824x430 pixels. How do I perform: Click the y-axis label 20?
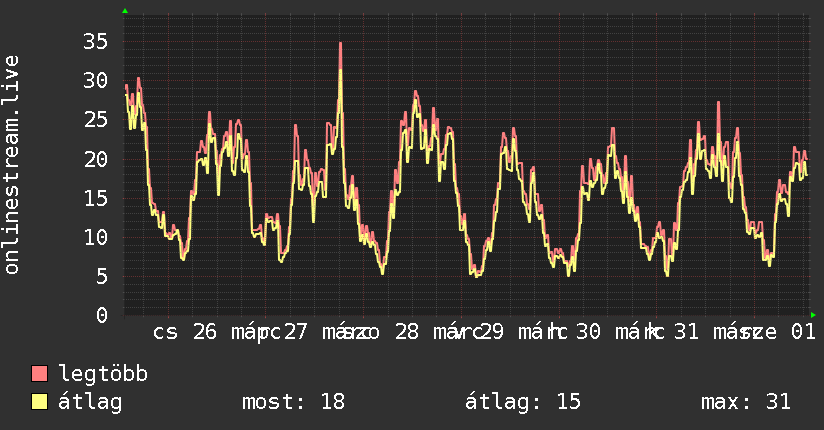pyautogui.click(x=95, y=159)
